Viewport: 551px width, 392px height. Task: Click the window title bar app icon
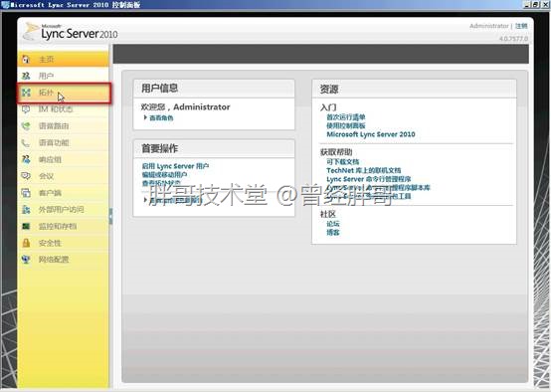[x=5, y=4]
